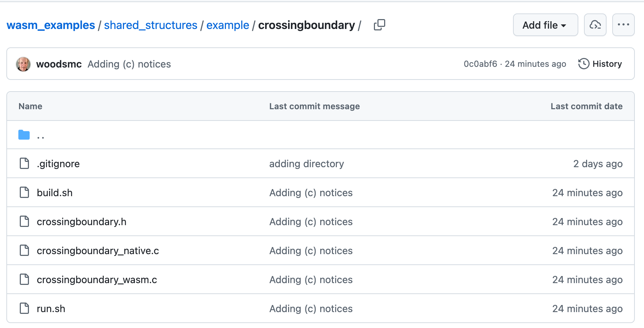644x328 pixels.
Task: Click the sync fork icon in toolbar
Action: pyautogui.click(x=595, y=25)
